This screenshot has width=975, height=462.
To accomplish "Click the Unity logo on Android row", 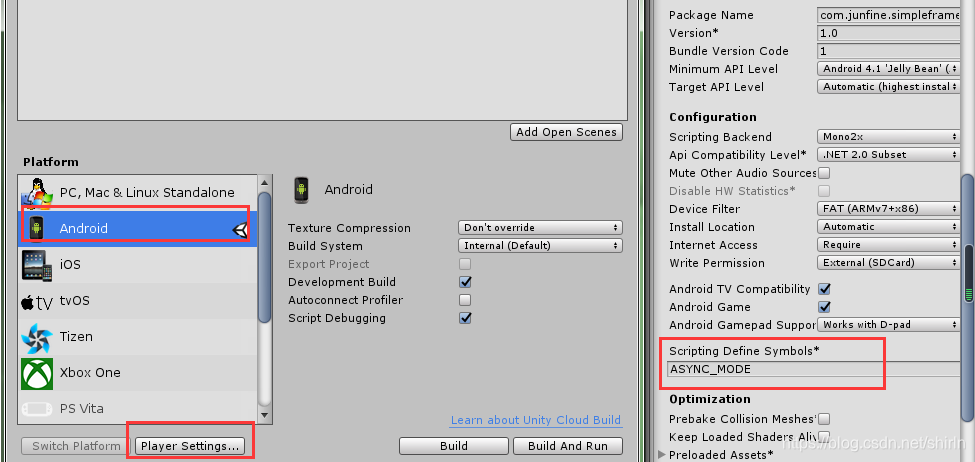I will (241, 230).
